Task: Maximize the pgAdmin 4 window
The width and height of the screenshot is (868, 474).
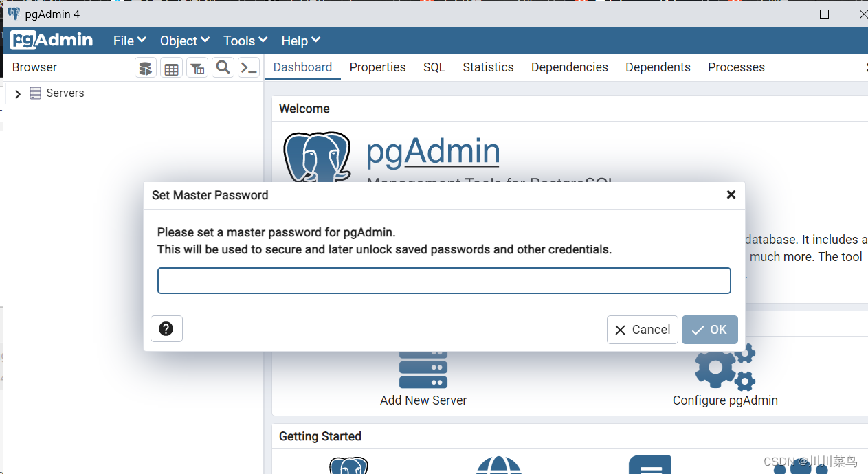Action: [x=825, y=14]
